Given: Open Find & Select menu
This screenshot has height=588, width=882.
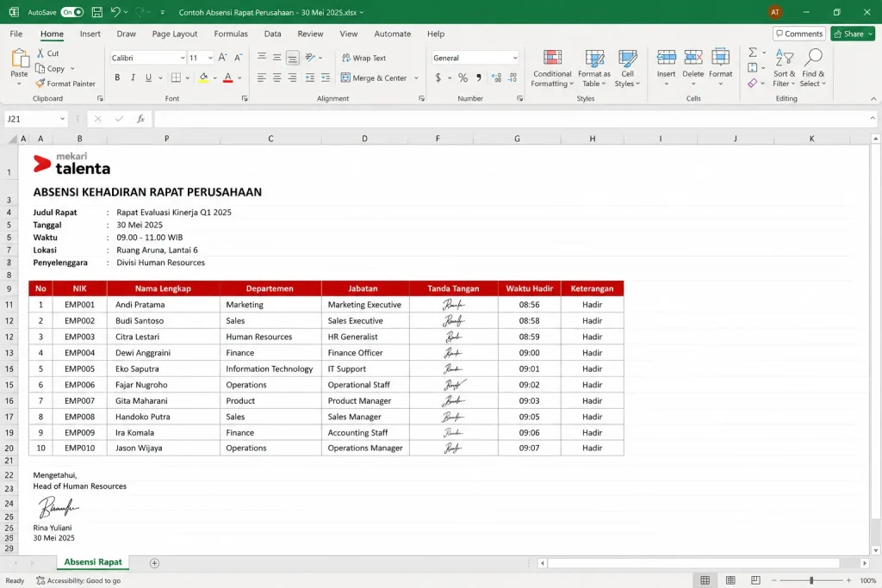Looking at the screenshot, I should point(813,68).
